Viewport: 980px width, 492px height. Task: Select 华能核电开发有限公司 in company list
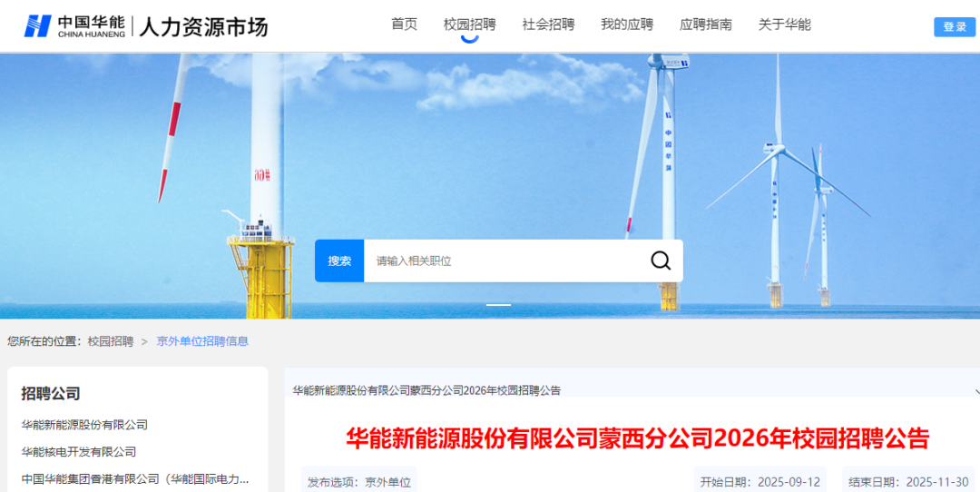click(x=79, y=452)
